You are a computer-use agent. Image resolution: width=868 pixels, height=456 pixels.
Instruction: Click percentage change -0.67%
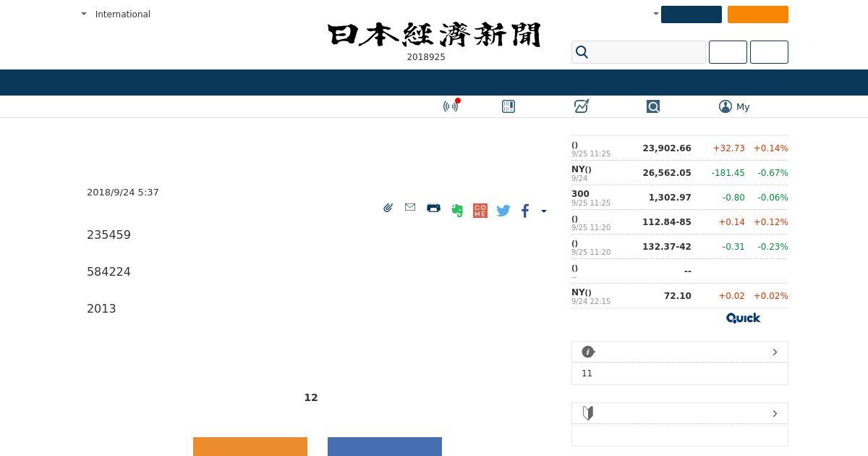coord(773,173)
